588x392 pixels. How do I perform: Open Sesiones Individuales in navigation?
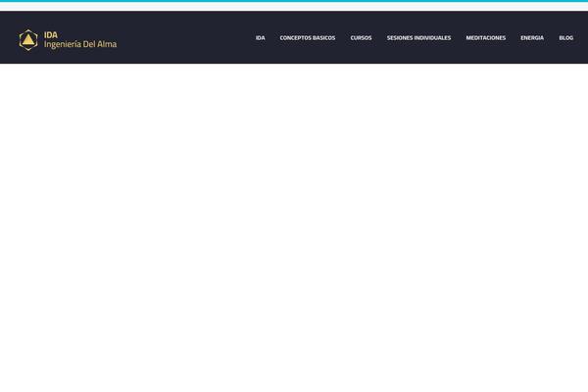pos(418,38)
